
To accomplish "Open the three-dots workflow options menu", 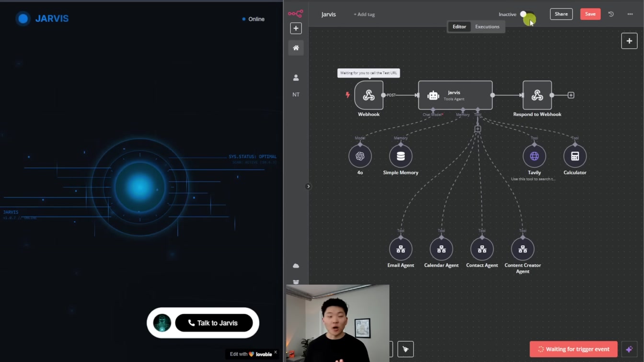I will (630, 14).
